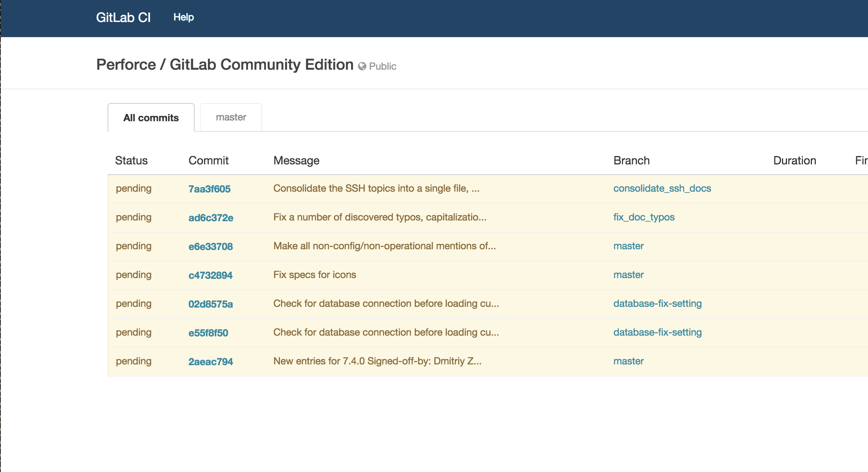The width and height of the screenshot is (868, 472).
Task: Open commit 7aa3f605
Action: [x=209, y=189]
